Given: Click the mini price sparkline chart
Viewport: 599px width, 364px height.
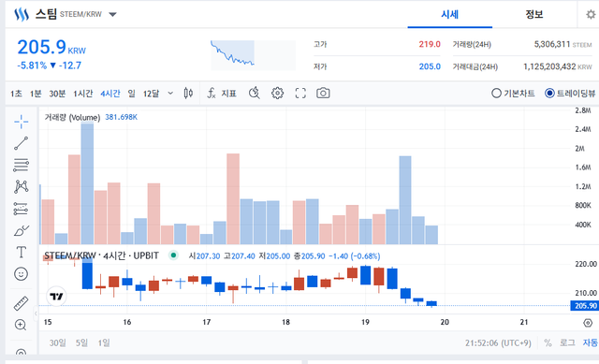Looking at the screenshot, I should point(253,55).
